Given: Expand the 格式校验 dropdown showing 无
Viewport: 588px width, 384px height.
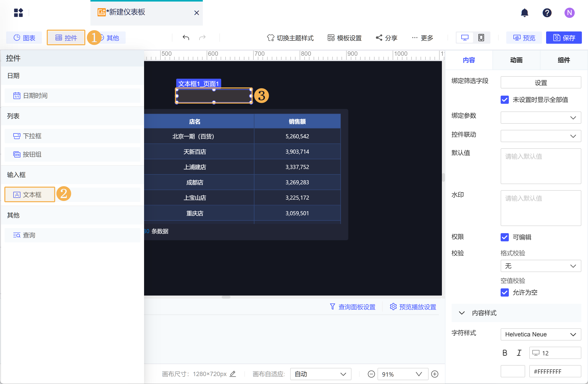Looking at the screenshot, I should tap(540, 266).
